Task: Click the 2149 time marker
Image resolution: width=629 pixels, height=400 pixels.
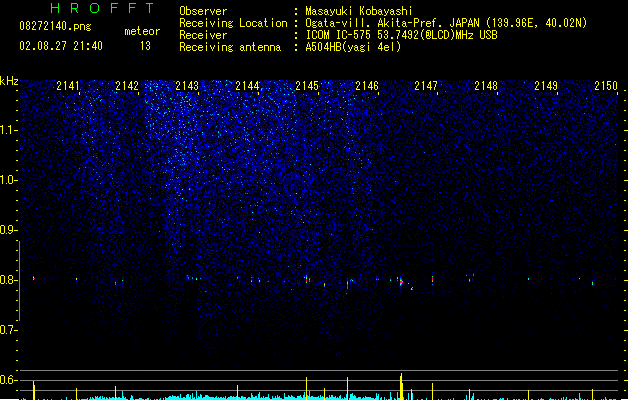Action: (546, 85)
